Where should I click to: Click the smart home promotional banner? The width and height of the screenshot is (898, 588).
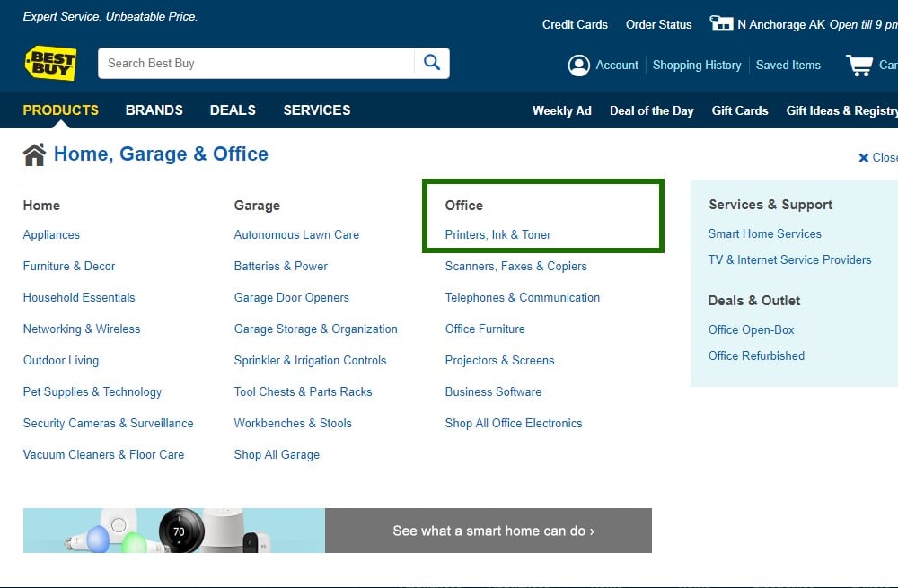point(337,531)
